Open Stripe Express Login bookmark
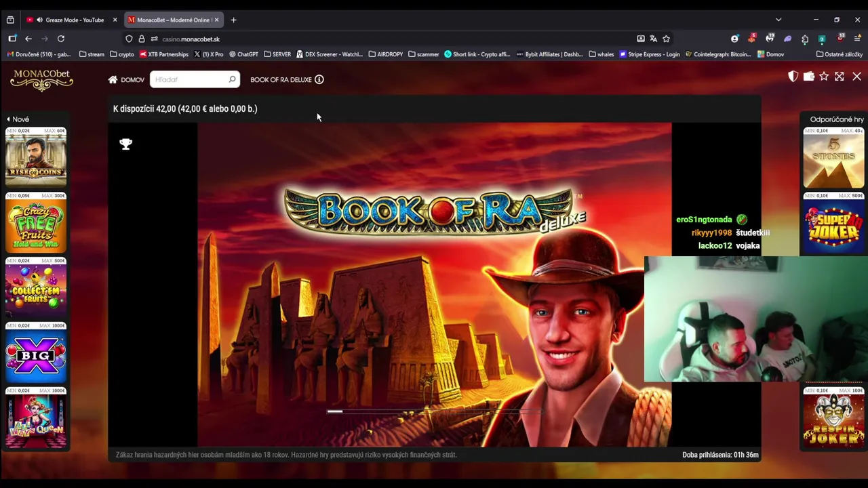 [650, 54]
